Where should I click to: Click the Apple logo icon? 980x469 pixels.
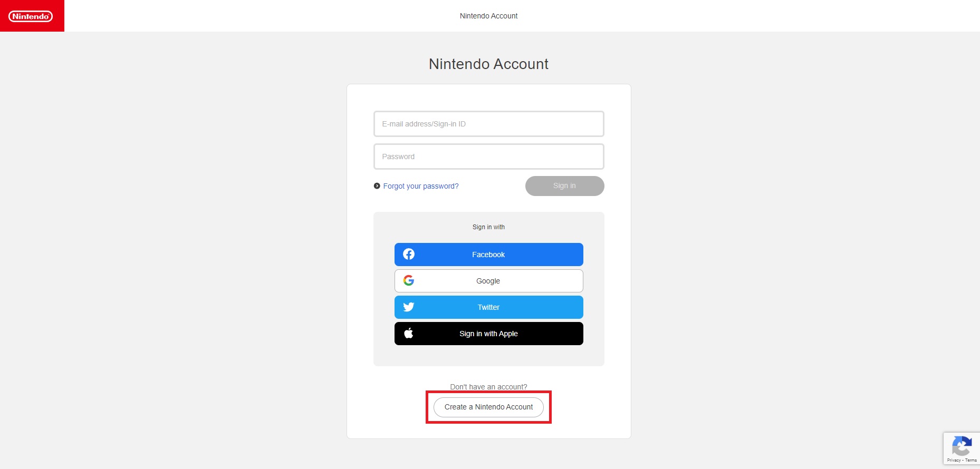409,333
